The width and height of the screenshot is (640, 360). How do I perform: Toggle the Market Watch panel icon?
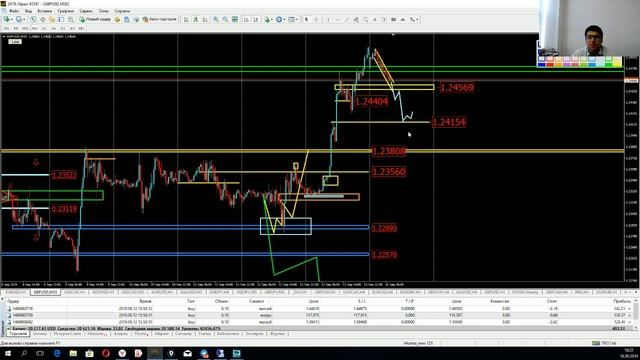pos(33,19)
